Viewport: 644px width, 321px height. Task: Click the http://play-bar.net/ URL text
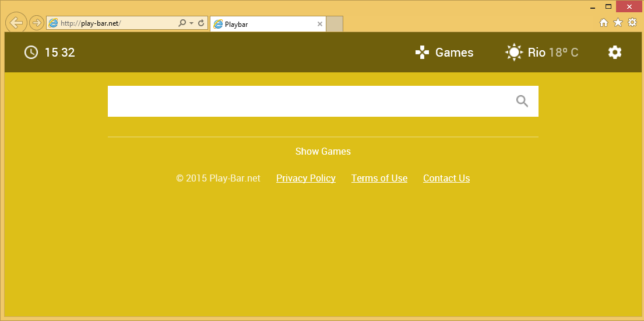point(91,23)
